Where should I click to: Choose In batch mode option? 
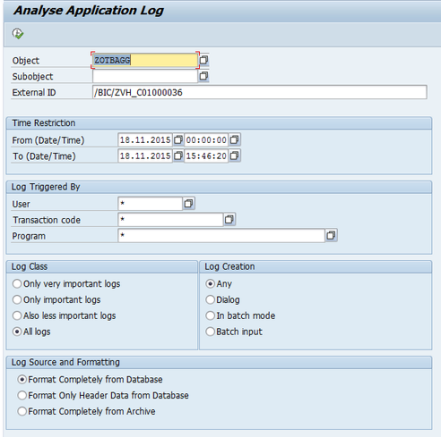coord(210,316)
